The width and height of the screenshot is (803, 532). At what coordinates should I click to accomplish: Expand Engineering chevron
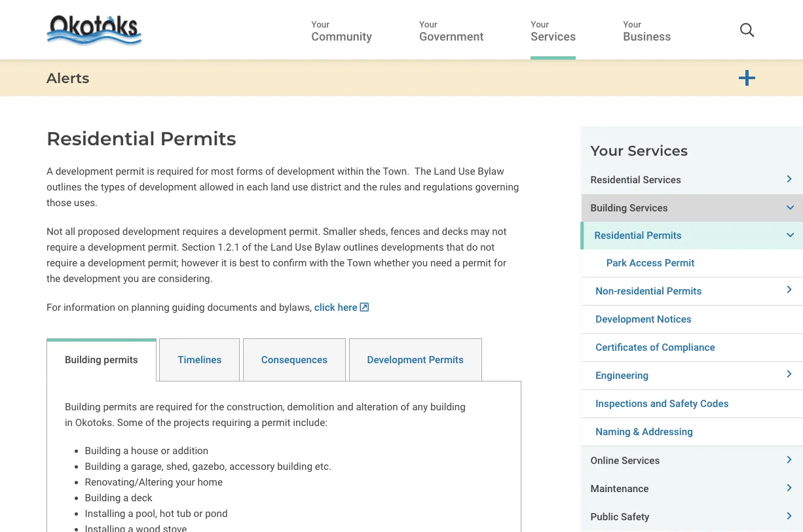[x=789, y=374]
